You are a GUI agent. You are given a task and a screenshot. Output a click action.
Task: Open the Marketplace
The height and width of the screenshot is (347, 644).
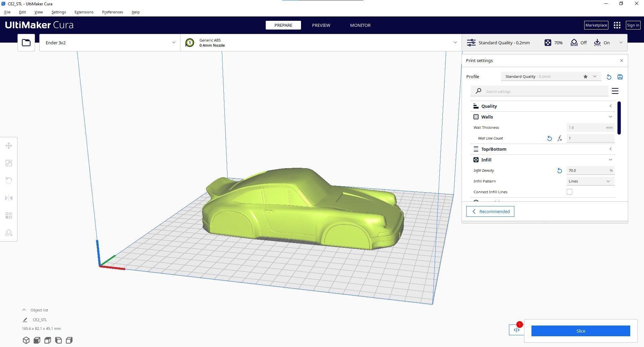[x=596, y=25]
